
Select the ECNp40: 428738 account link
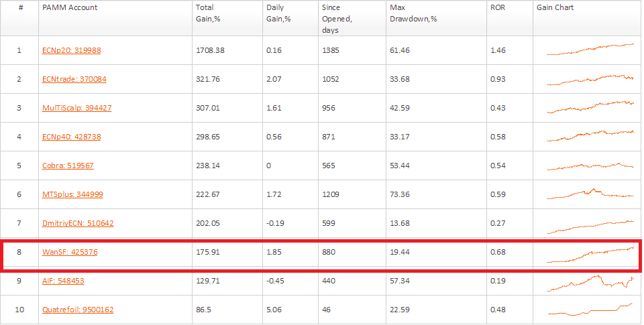[71, 137]
